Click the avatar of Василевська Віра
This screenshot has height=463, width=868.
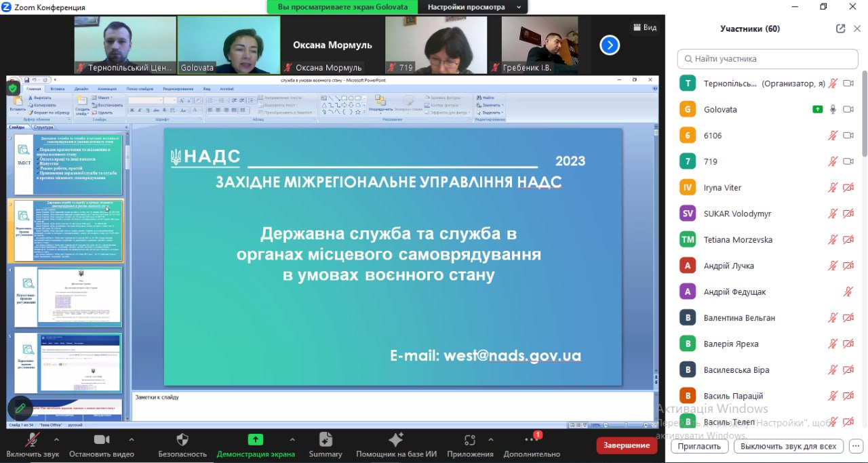pyautogui.click(x=688, y=370)
